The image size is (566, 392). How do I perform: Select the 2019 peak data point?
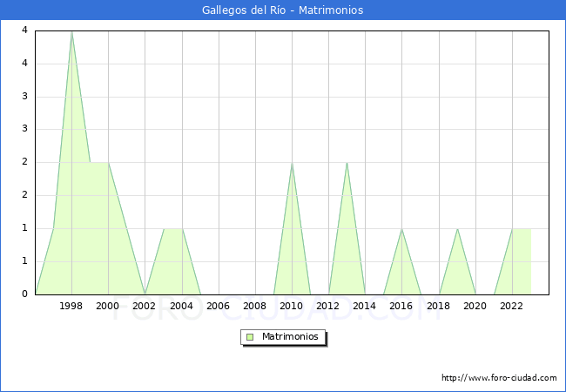457,229
